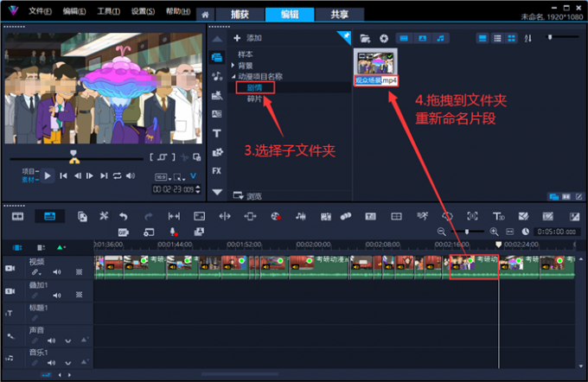Toggle show audio files filter

point(441,38)
